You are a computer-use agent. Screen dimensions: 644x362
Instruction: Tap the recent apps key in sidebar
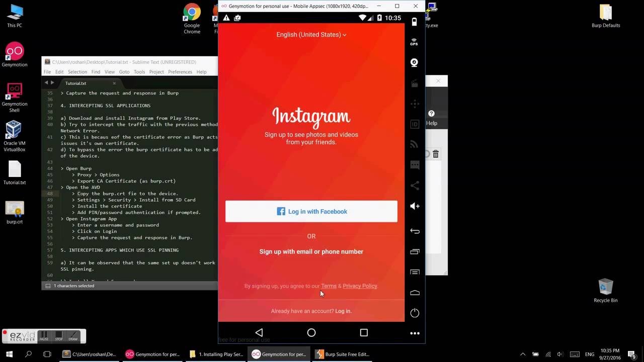[x=415, y=251]
